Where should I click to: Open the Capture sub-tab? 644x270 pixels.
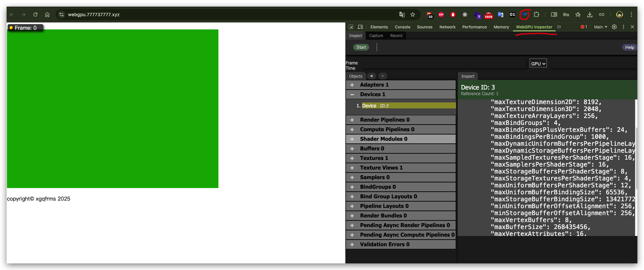pyautogui.click(x=376, y=36)
